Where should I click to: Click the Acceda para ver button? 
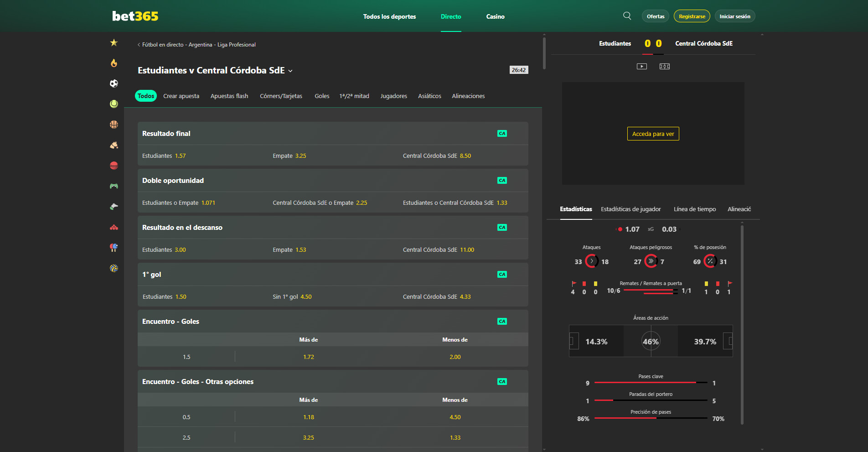tap(653, 134)
